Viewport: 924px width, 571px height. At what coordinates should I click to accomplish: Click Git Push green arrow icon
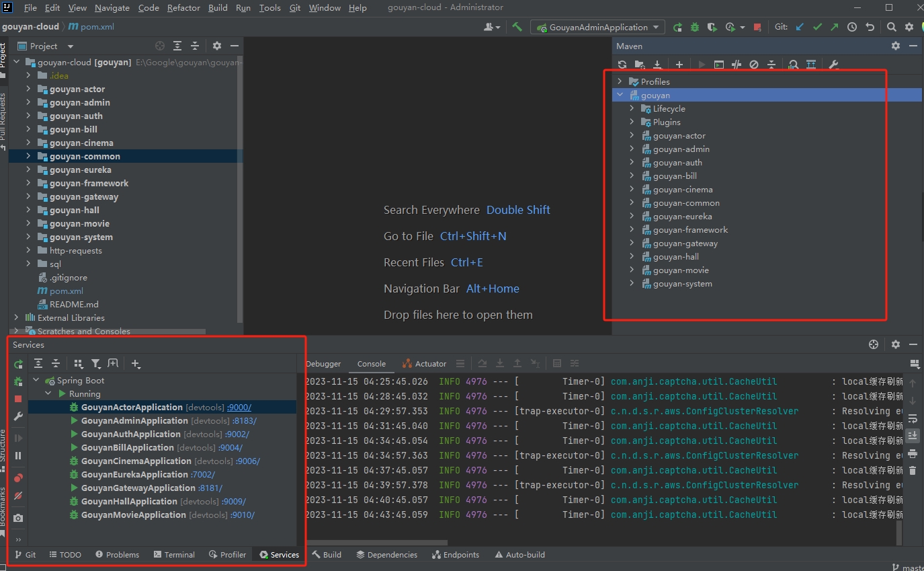tap(835, 27)
